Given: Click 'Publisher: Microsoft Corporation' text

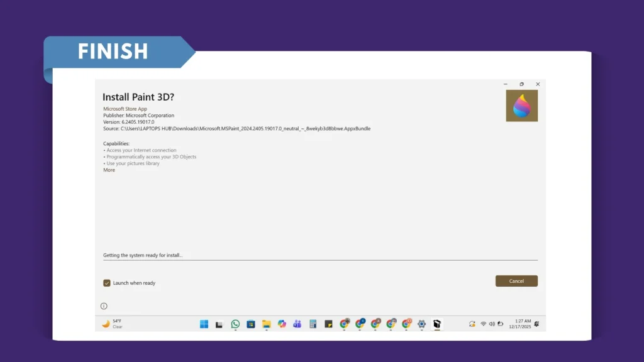Looking at the screenshot, I should tap(138, 116).
